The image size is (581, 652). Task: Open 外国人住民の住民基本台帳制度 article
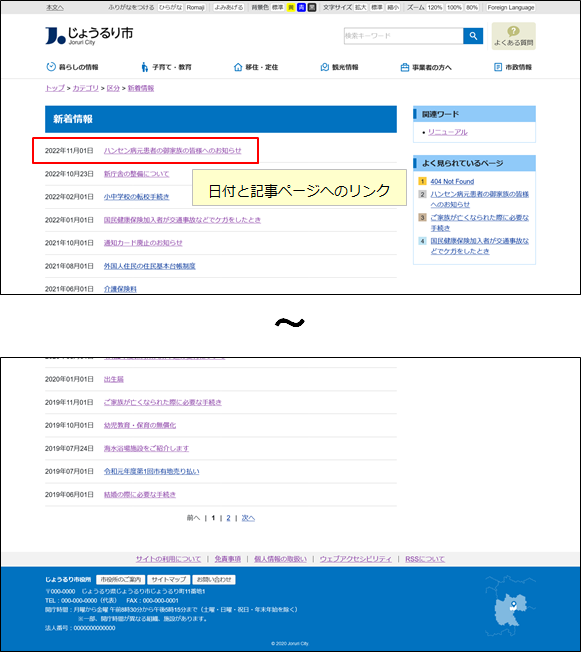pyautogui.click(x=150, y=266)
